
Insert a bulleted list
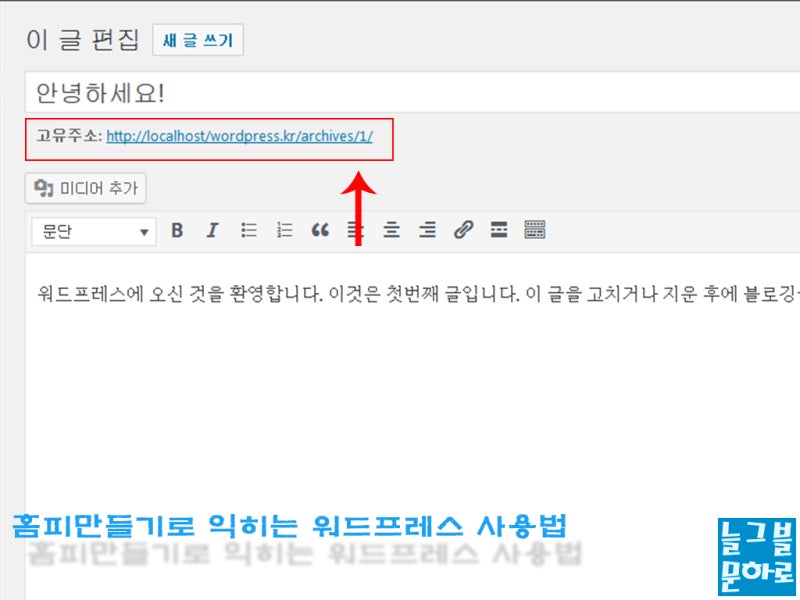pos(248,230)
